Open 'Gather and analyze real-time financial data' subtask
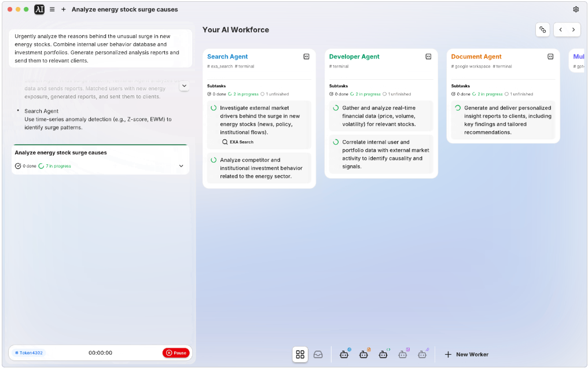This screenshot has height=368, width=588. click(x=381, y=116)
